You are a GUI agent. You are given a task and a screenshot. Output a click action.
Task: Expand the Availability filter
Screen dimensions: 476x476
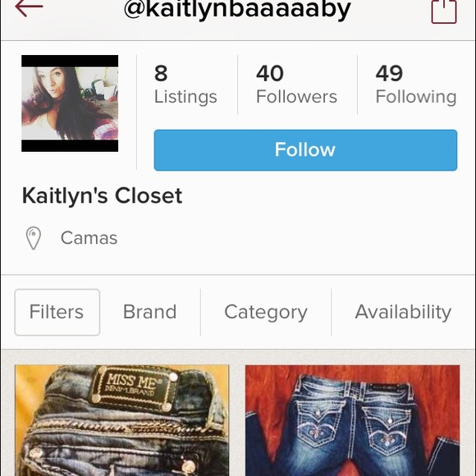pyautogui.click(x=403, y=313)
